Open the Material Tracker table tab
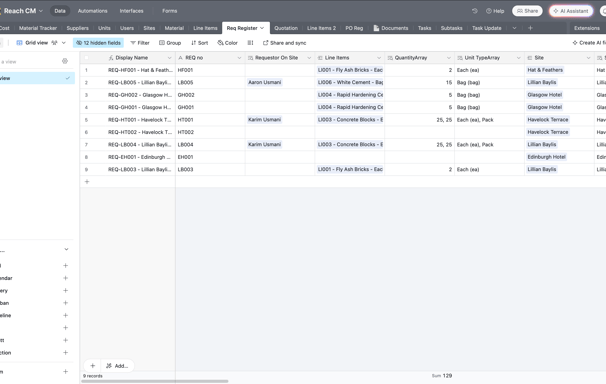This screenshot has height=384, width=606. point(38,28)
